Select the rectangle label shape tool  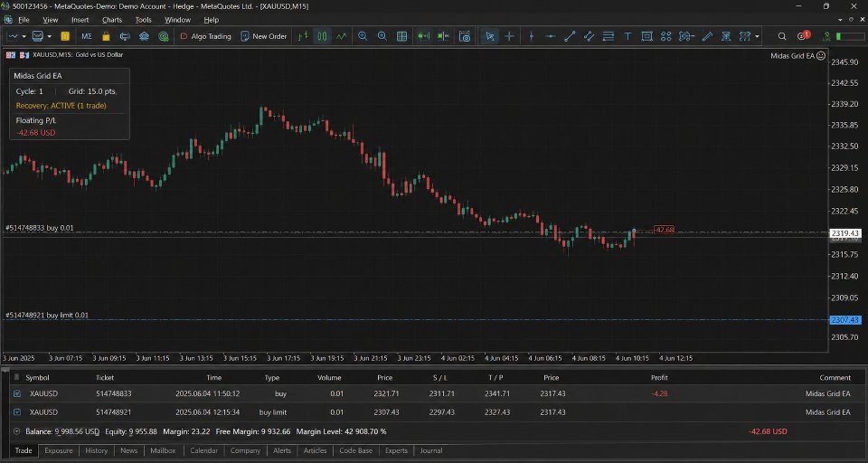point(646,36)
